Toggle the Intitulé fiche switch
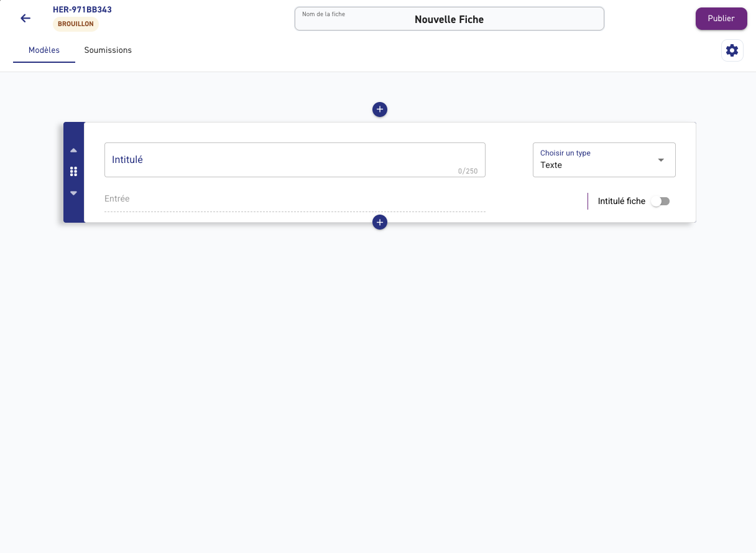756x553 pixels. (x=660, y=202)
